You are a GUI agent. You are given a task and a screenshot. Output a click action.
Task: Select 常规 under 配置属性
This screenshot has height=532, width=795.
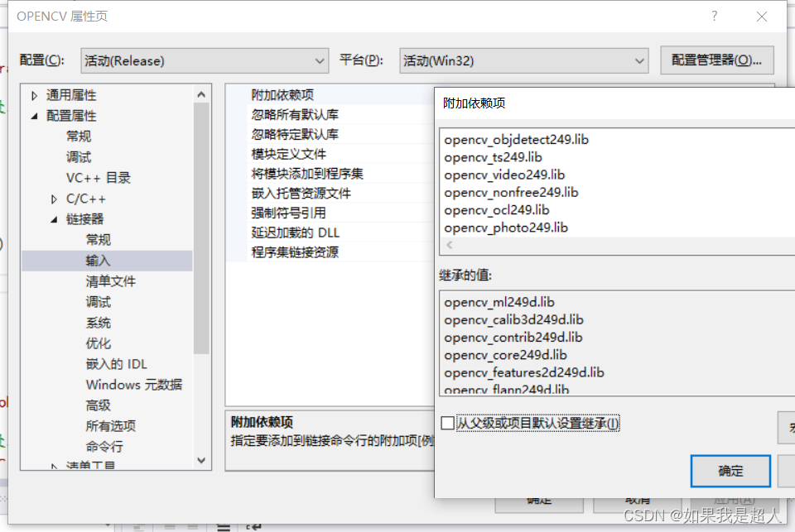point(79,137)
